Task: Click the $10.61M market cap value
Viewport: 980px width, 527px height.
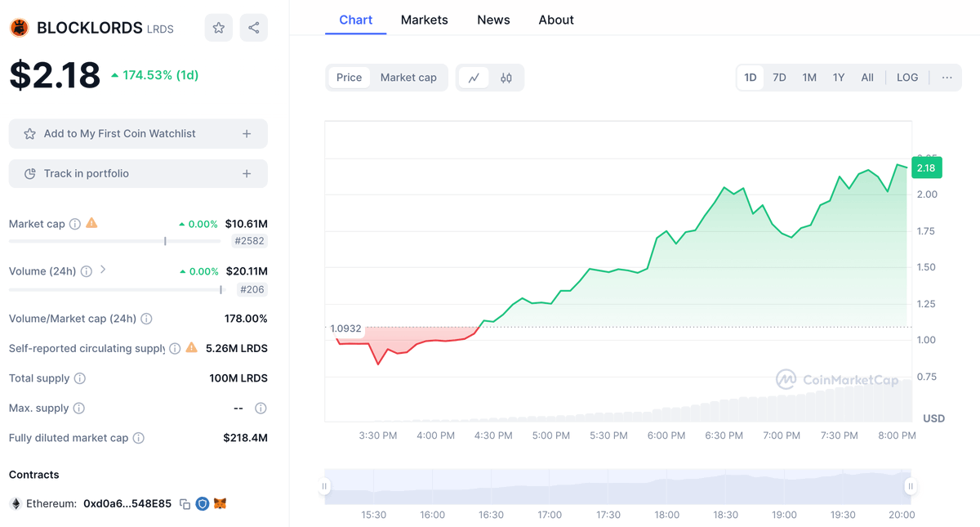Action: 247,224
